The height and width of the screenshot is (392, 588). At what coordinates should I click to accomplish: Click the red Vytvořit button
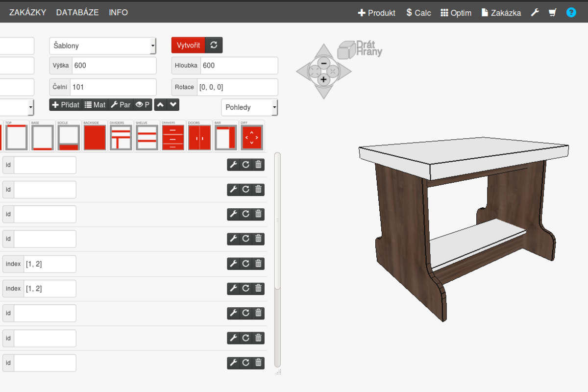[x=188, y=45]
